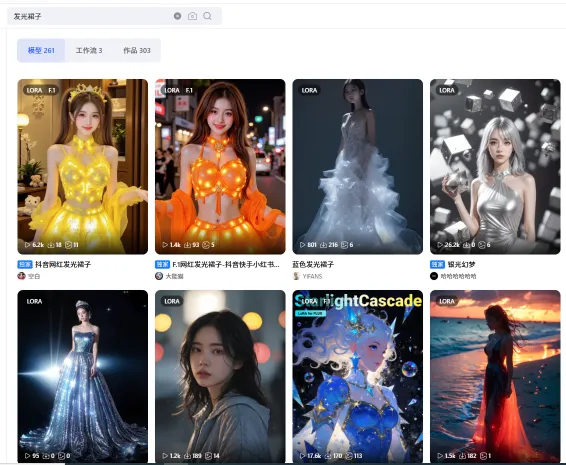Screen dimensions: 566x465
Task: Click the 801 run count play icon
Action: click(302, 245)
